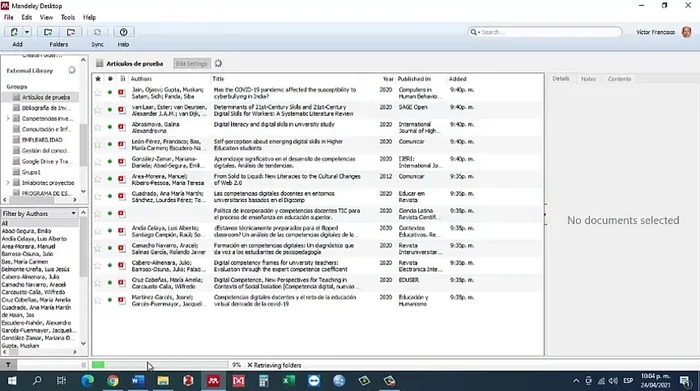Image resolution: width=700 pixels, height=391 pixels.
Task: Toggle unread dot for Cuadrado, Ana María article
Action: pyautogui.click(x=110, y=196)
